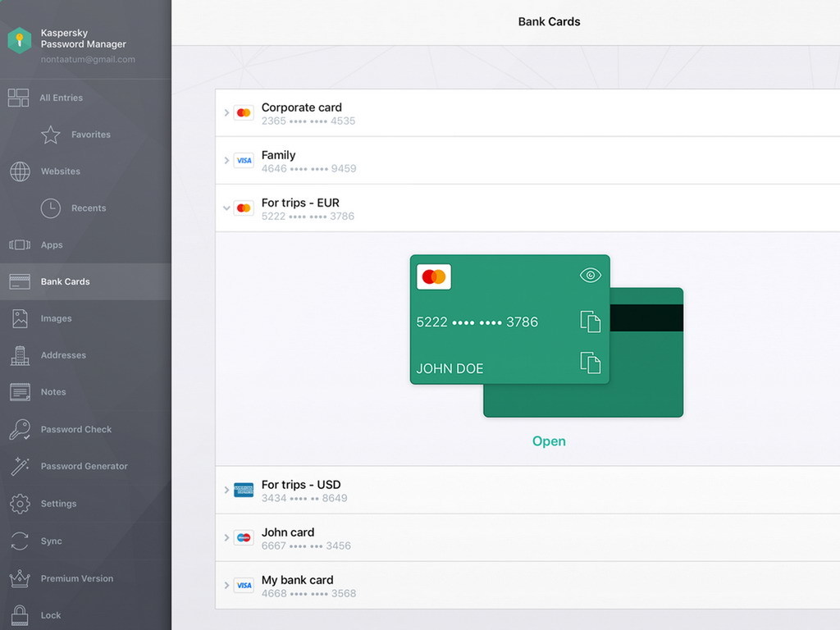This screenshot has height=630, width=840.
Task: Click Mastercard icon of For trips - EUR
Action: coord(244,208)
